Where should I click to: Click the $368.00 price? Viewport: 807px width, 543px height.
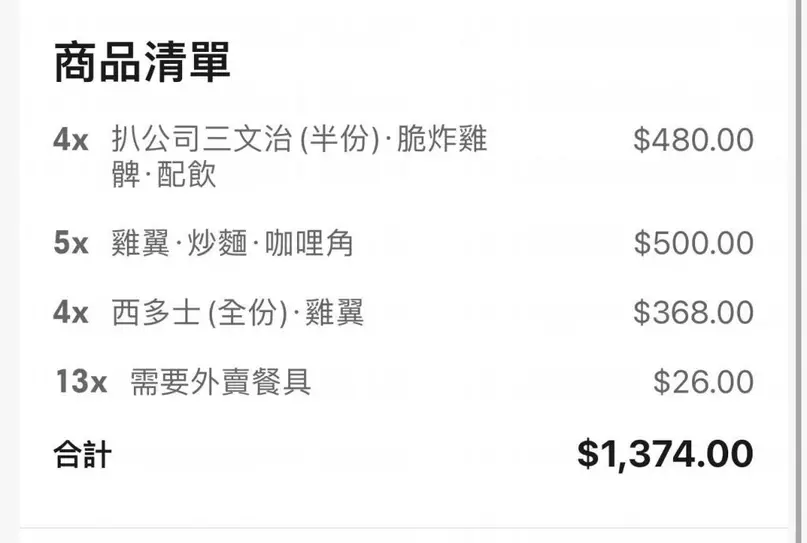pos(693,312)
